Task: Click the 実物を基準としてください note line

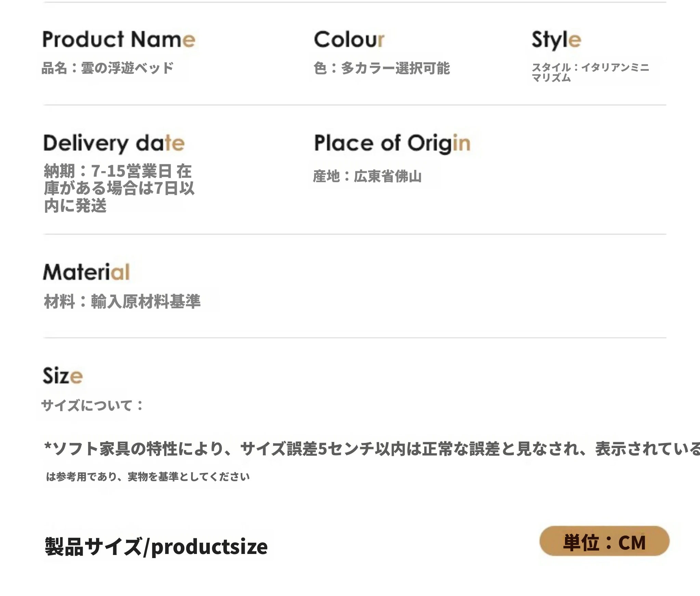Action: click(148, 477)
